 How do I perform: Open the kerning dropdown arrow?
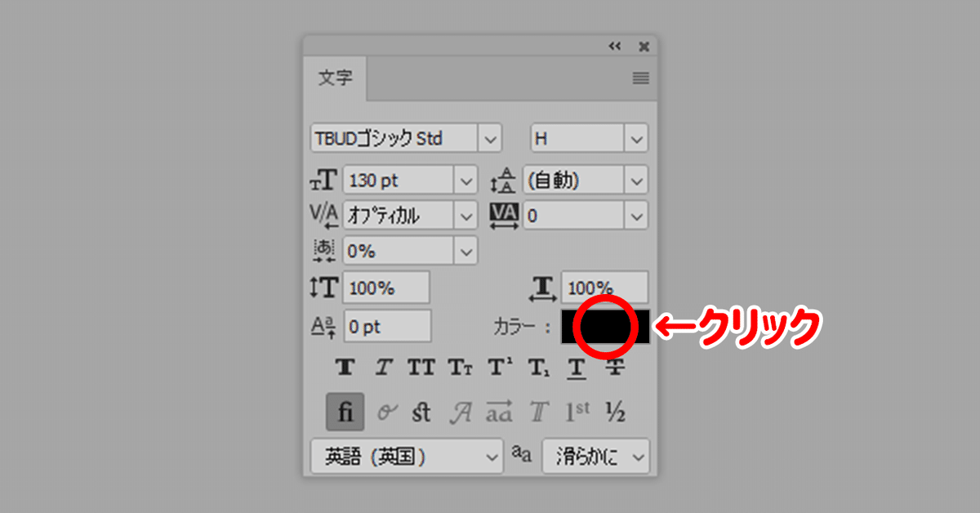click(466, 216)
